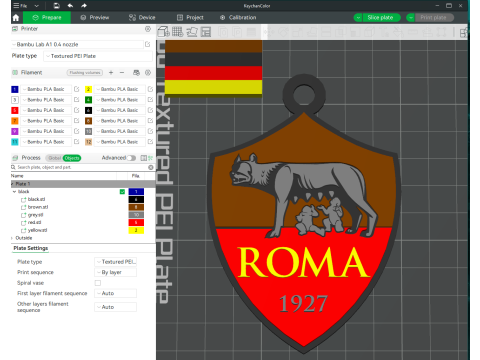The image size is (480, 360).
Task: Open the Home screen icon
Action: [16, 18]
